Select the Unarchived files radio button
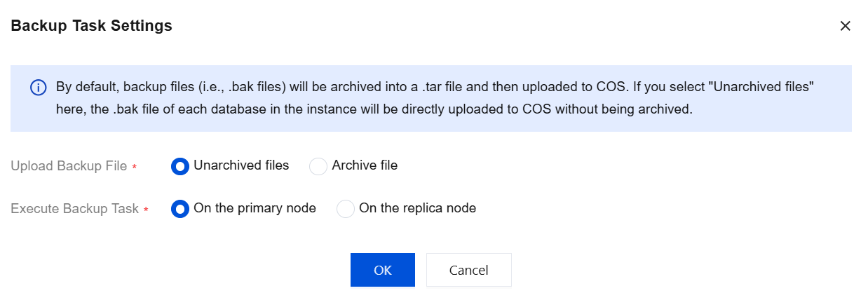Screen dimensions: 868x293 coord(180,166)
